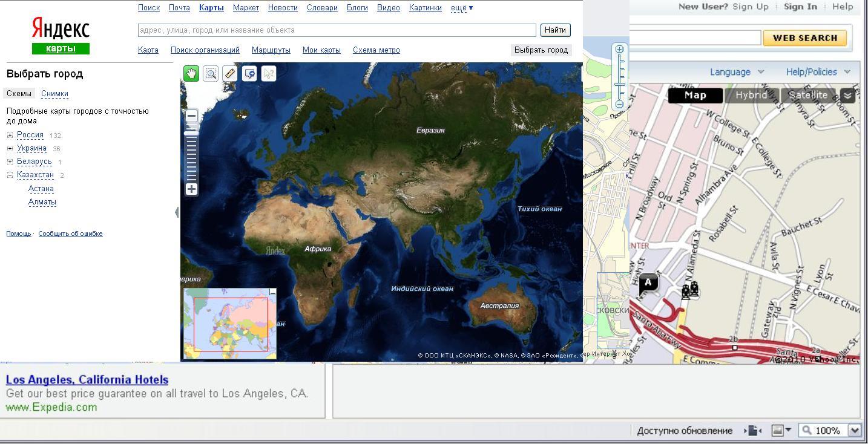Screen dimensions: 868x444
Task: Select the hand pan tool on Yandex map
Action: point(191,74)
